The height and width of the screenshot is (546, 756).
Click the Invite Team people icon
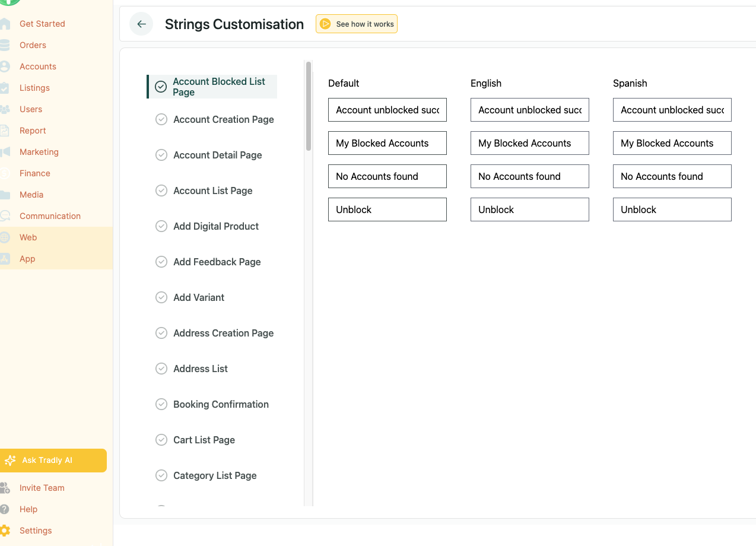click(5, 488)
